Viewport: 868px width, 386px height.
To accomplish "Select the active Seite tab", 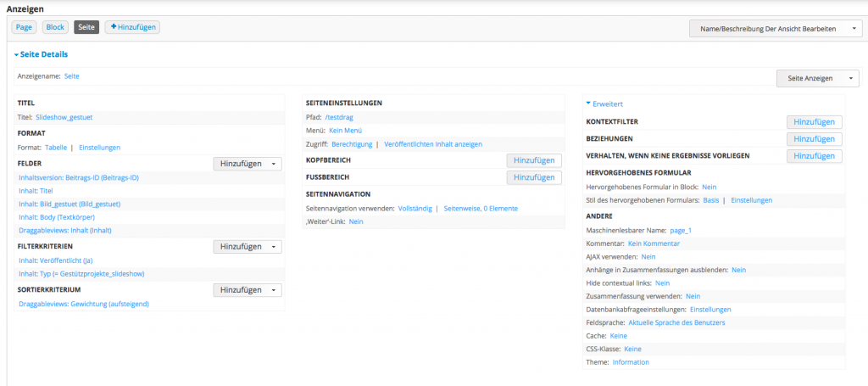I will (x=86, y=27).
